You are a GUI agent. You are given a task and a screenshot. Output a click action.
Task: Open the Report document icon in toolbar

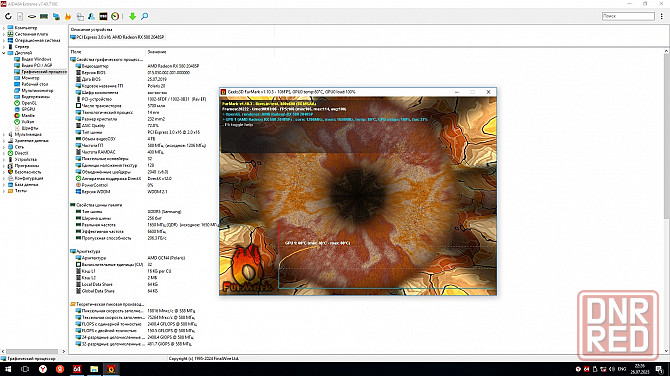tap(20, 16)
